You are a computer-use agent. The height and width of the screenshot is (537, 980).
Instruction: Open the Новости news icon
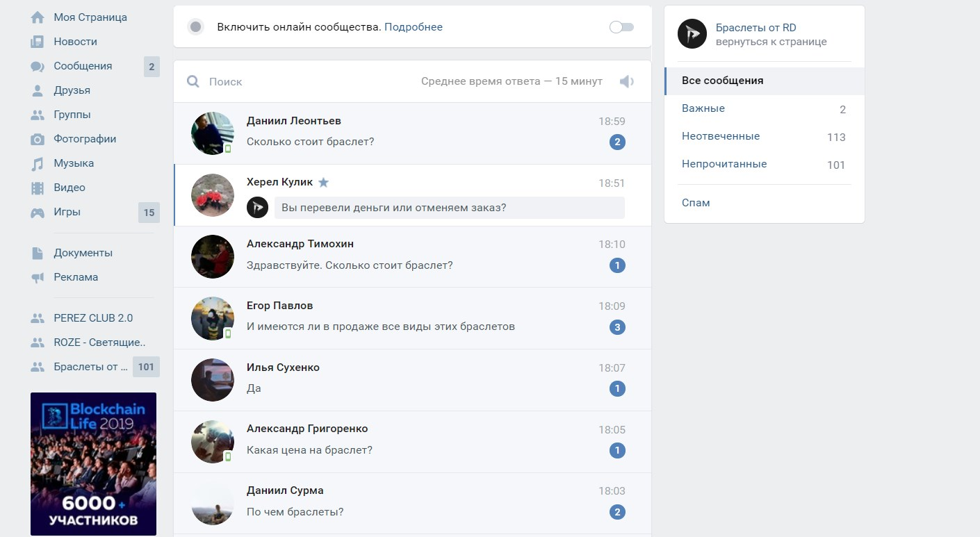tap(38, 42)
